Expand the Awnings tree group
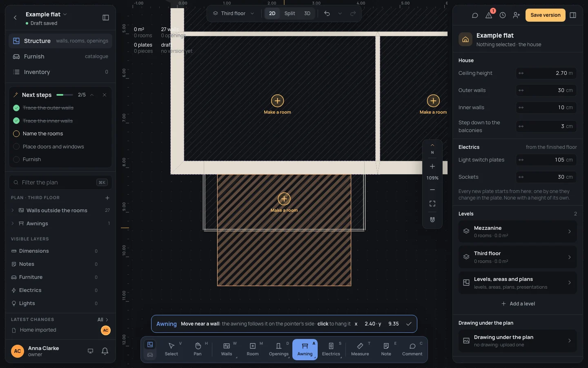The height and width of the screenshot is (368, 588). 13,223
